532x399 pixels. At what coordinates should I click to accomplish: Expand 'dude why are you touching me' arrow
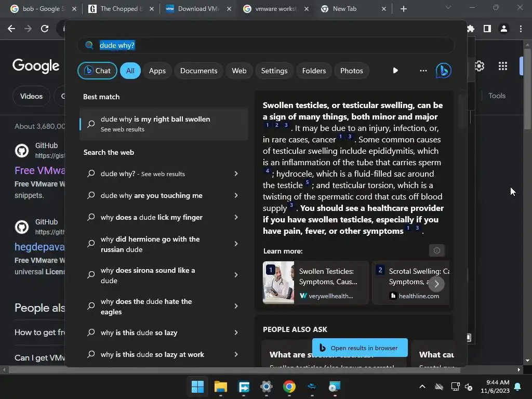(236, 195)
